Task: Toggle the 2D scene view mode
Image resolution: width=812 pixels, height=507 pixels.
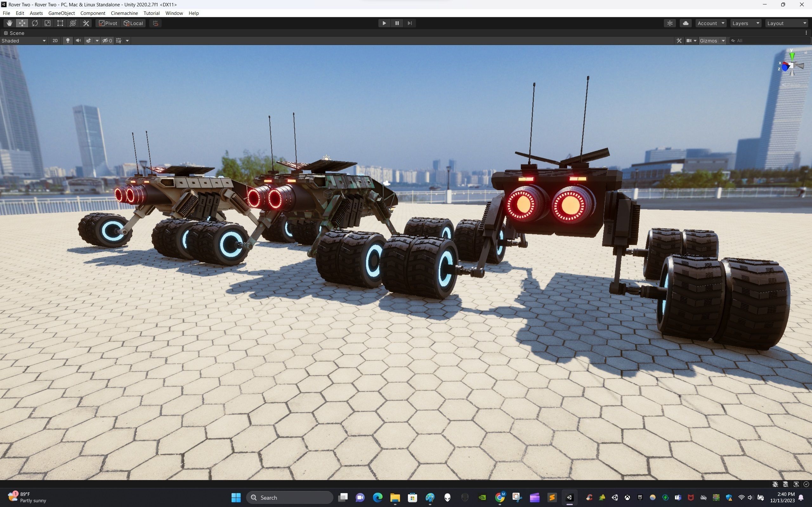Action: [55, 41]
